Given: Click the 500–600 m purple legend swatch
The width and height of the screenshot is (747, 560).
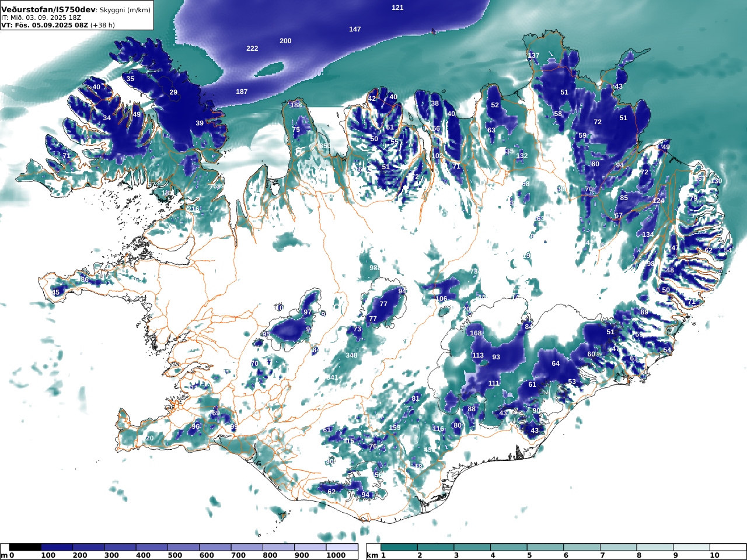Looking at the screenshot, I should pos(183,547).
